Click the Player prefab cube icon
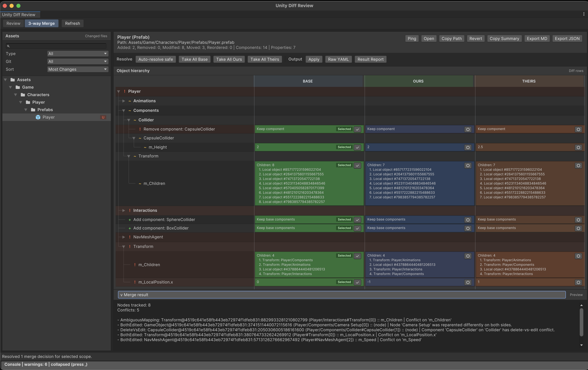 (x=38, y=117)
